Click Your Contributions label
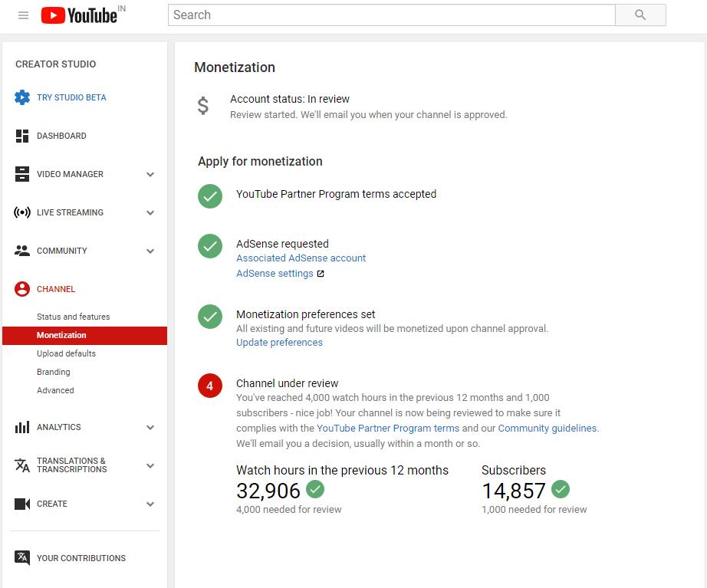The width and height of the screenshot is (707, 588). pos(81,558)
